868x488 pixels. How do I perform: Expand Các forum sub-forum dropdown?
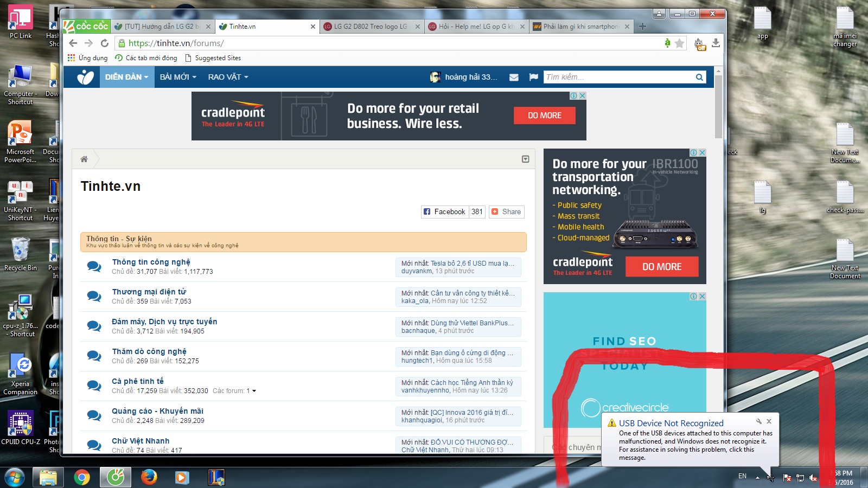(x=234, y=391)
